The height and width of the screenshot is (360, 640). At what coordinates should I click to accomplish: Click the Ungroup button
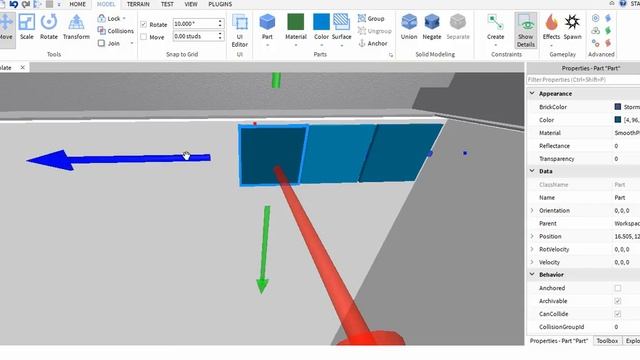[x=374, y=31]
